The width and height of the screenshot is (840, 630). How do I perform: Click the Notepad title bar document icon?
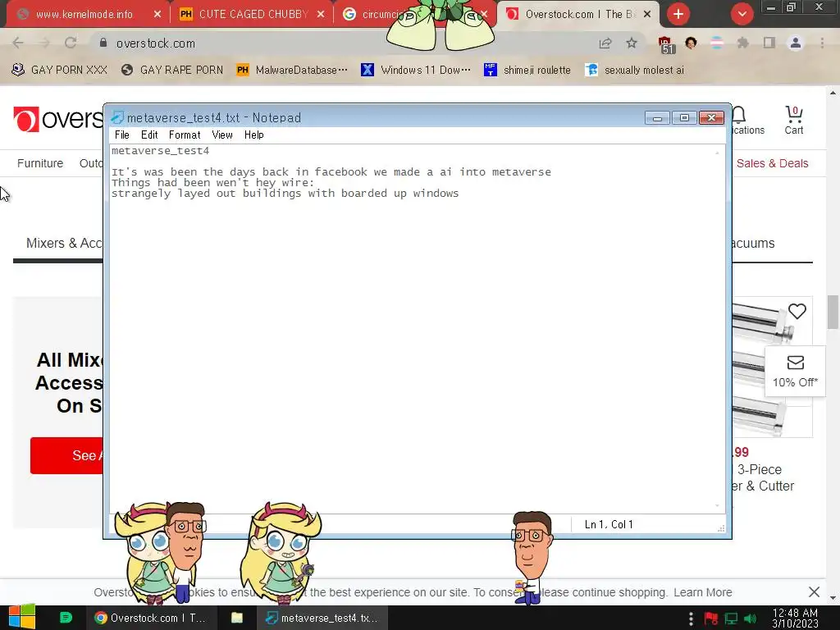click(117, 117)
